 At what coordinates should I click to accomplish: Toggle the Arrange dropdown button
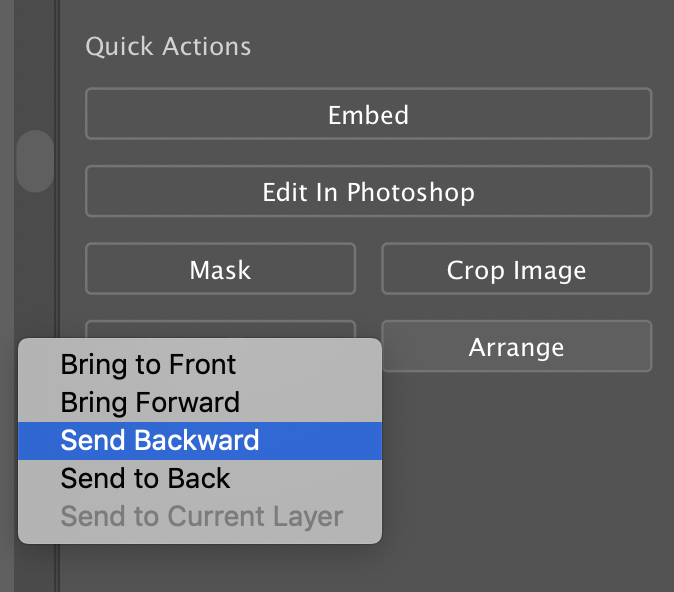pos(516,347)
